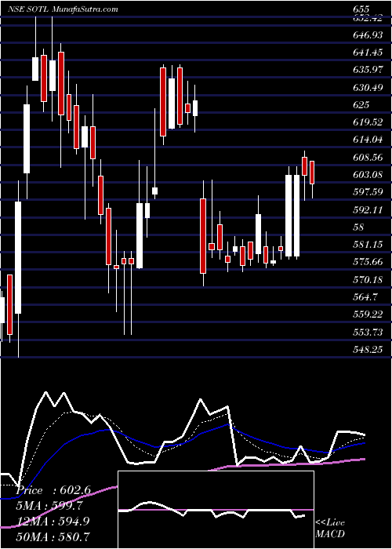
Task: Click the 50MA : 580.7 legend entry
Action: tap(53, 536)
